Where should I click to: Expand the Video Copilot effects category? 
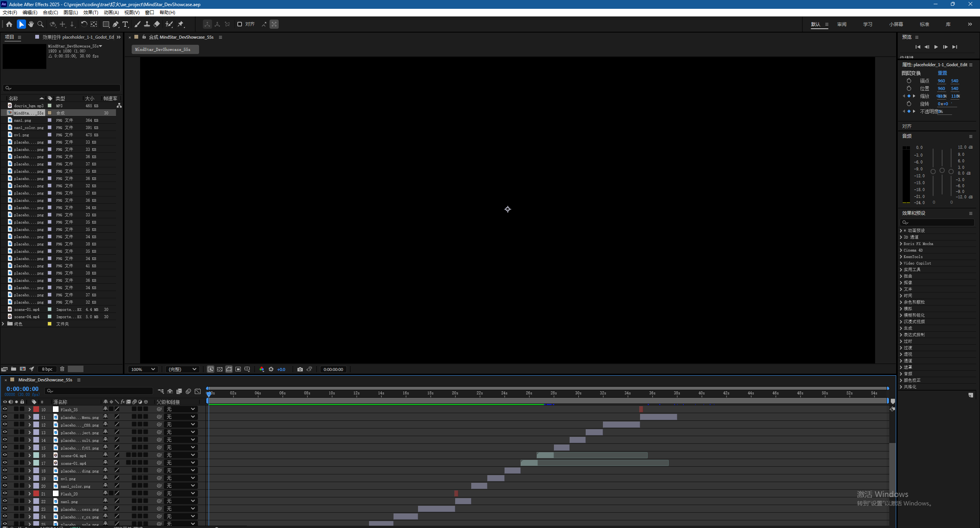901,263
